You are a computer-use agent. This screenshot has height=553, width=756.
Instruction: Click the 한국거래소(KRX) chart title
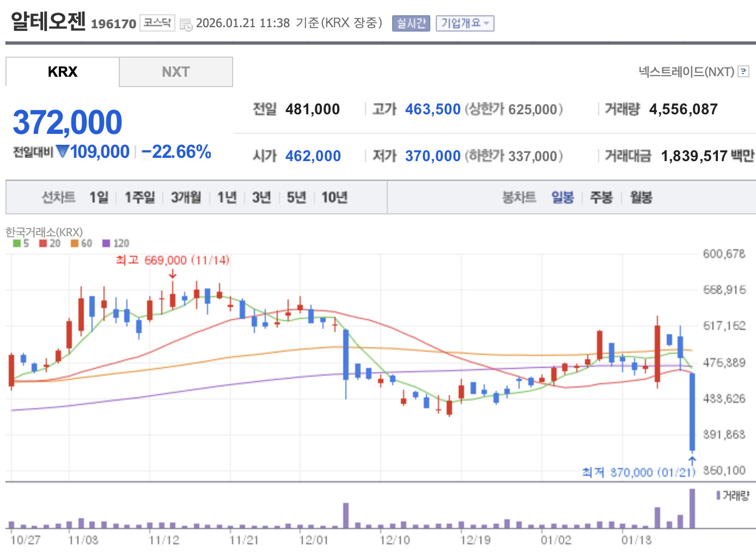(x=44, y=232)
